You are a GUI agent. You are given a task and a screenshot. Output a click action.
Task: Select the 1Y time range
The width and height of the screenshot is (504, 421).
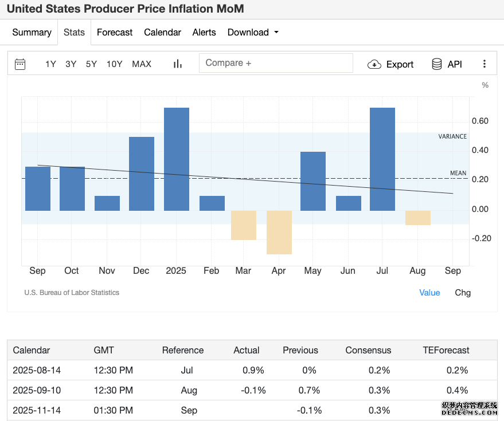pyautogui.click(x=50, y=64)
